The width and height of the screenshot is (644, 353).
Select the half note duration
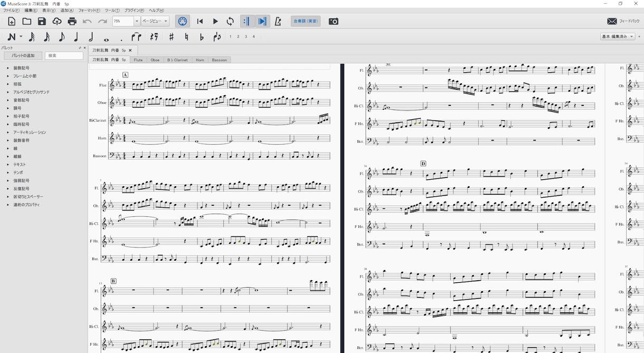point(91,37)
